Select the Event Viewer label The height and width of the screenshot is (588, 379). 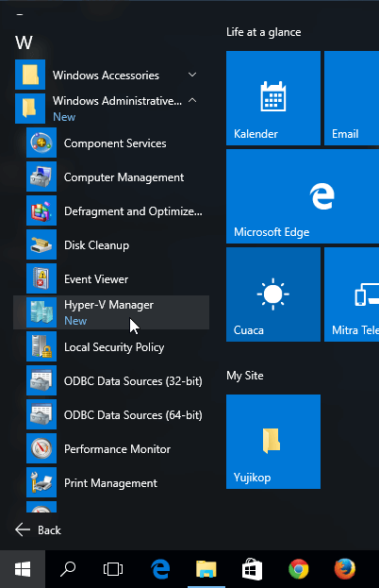[96, 279]
